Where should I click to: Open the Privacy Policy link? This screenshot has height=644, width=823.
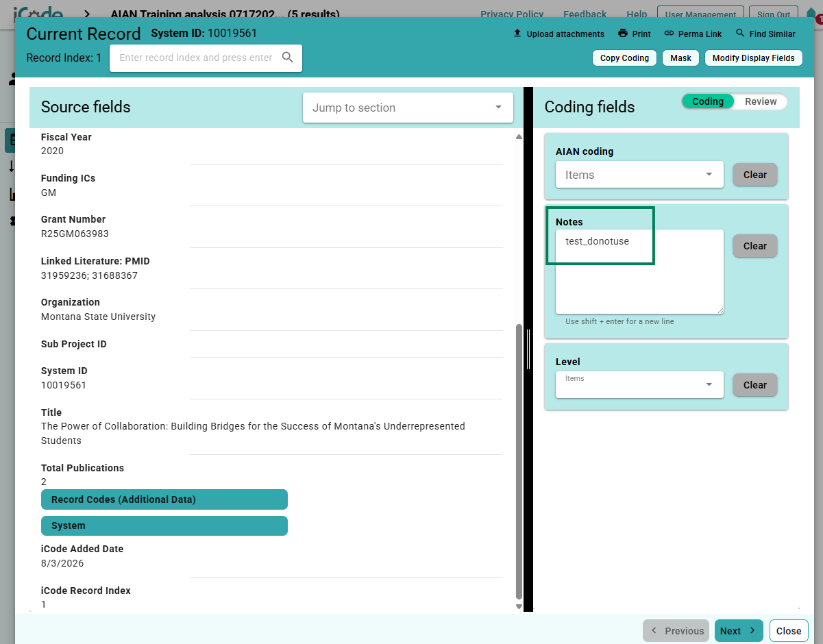click(x=512, y=14)
